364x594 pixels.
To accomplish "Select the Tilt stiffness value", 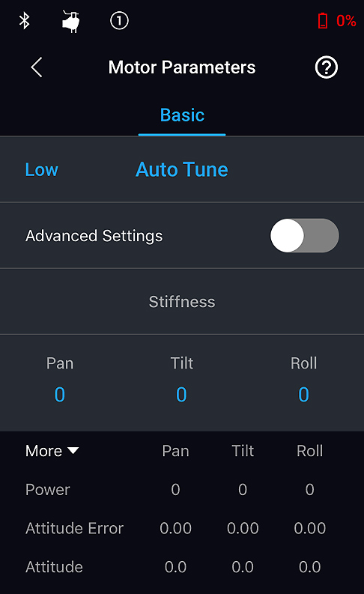I will tap(181, 394).
